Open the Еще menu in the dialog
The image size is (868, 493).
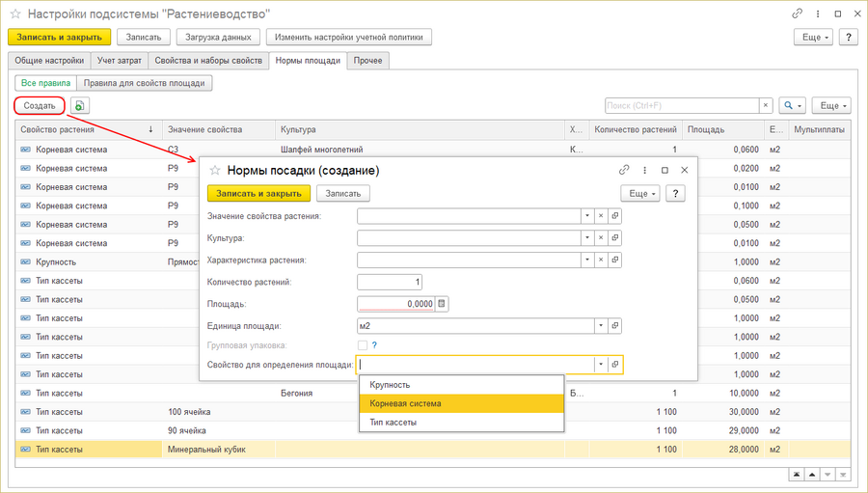point(639,193)
